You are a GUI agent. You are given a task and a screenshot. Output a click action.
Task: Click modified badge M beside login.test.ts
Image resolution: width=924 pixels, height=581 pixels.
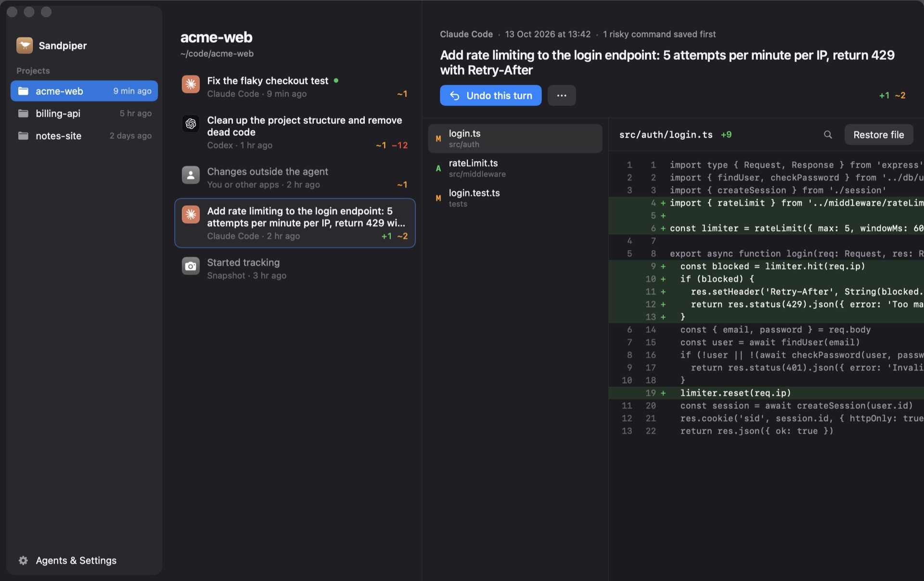pos(438,198)
